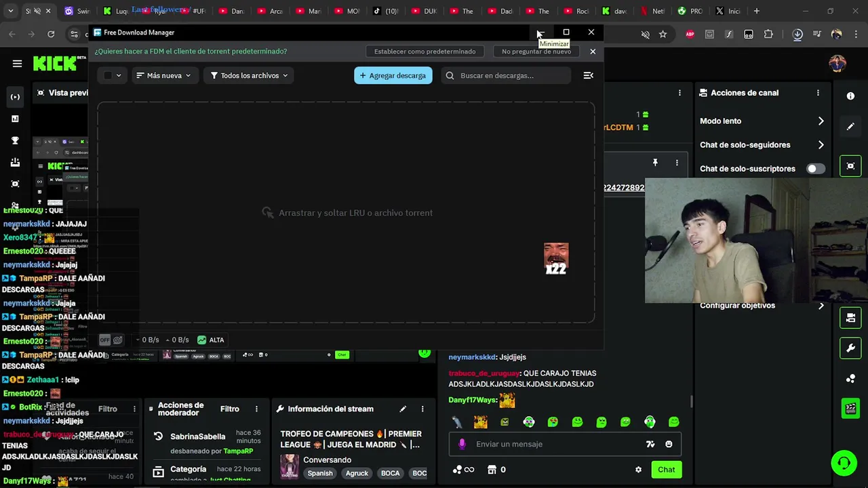
Task: Open Acciones de canal options menu
Action: (818, 93)
